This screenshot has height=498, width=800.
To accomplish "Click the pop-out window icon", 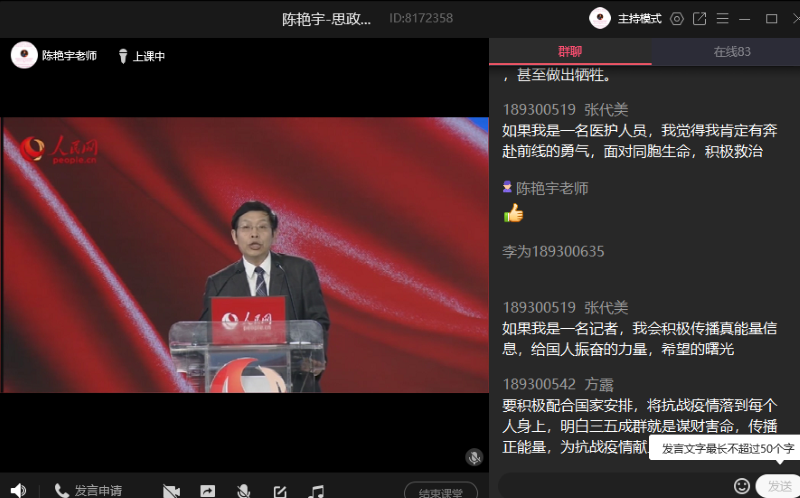I will click(700, 18).
